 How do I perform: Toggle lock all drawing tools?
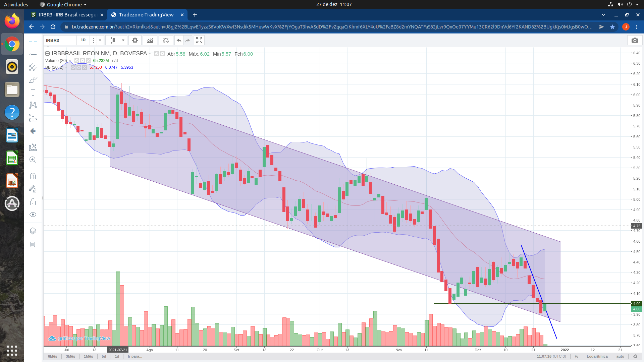coord(33,202)
